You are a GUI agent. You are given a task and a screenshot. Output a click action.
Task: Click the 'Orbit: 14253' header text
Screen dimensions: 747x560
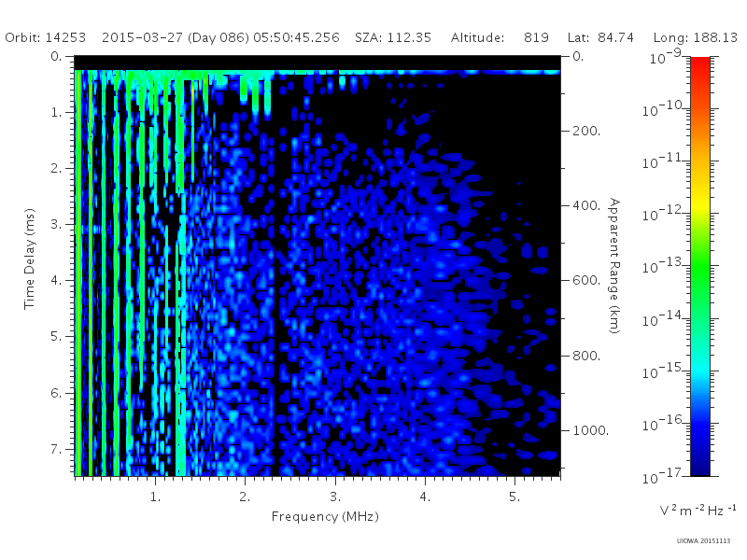45,37
